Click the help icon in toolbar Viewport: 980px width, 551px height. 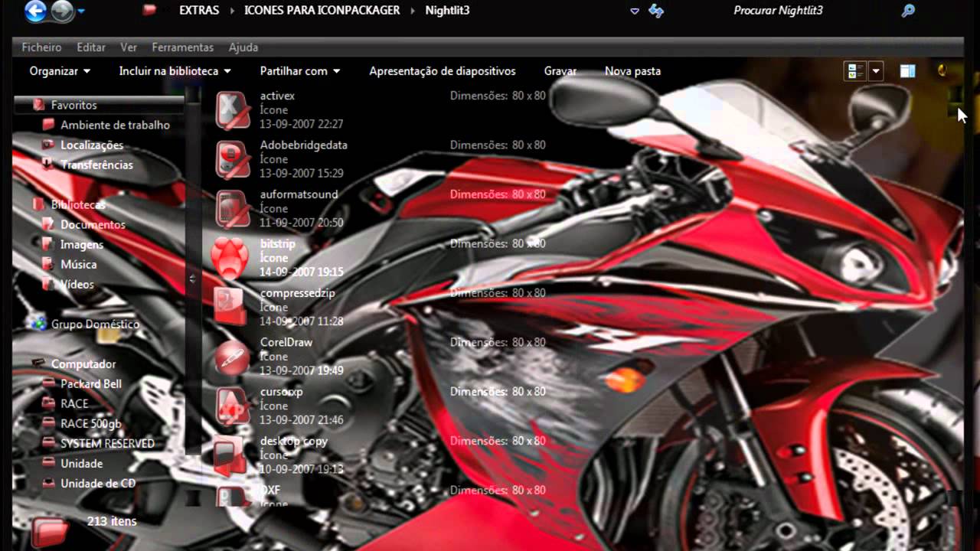coord(942,70)
